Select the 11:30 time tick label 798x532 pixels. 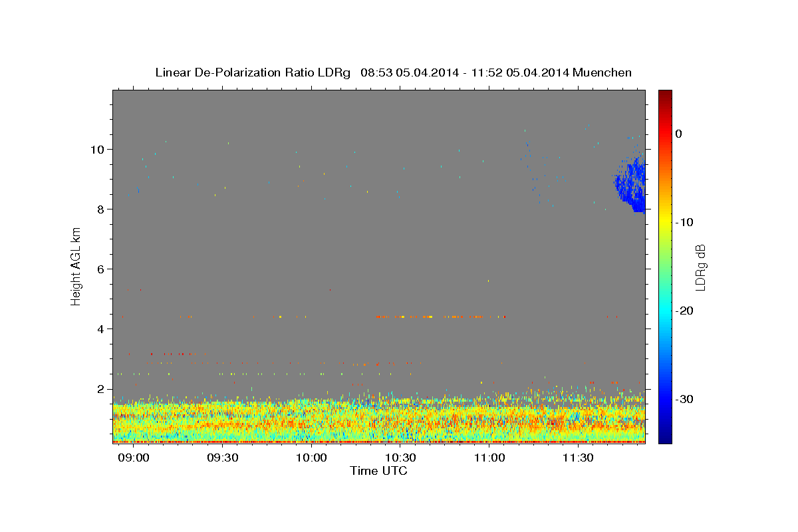578,458
